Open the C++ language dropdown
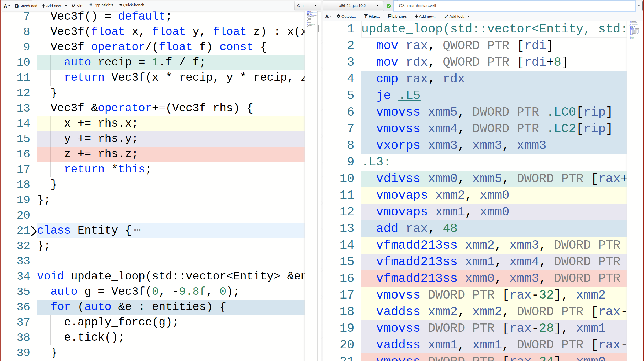644x361 pixels. [x=307, y=5]
